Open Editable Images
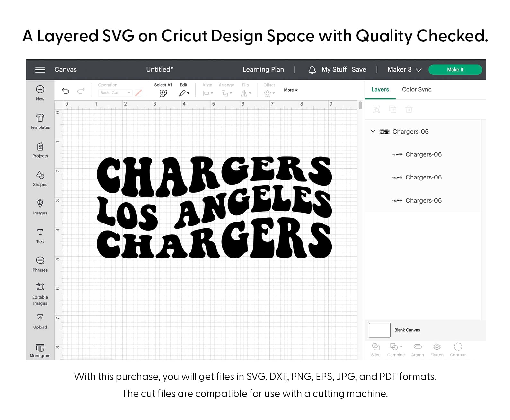The image size is (510, 420). 40,293
